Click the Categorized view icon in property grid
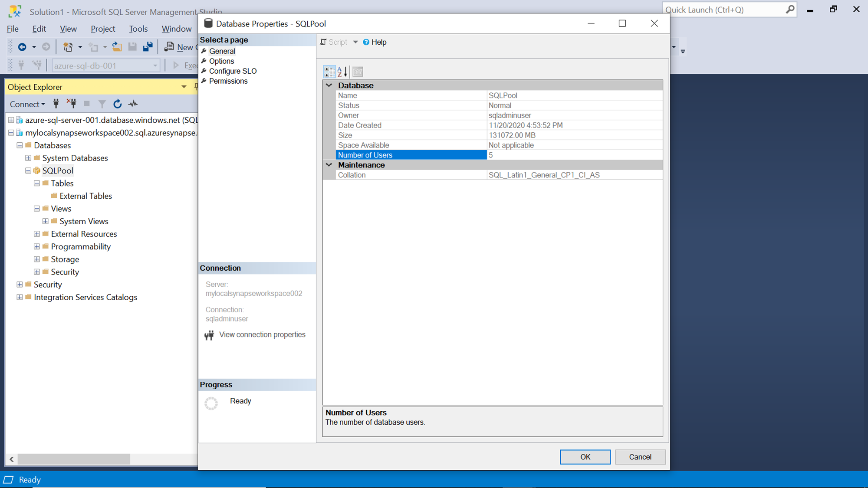This screenshot has height=488, width=868. pos(329,72)
